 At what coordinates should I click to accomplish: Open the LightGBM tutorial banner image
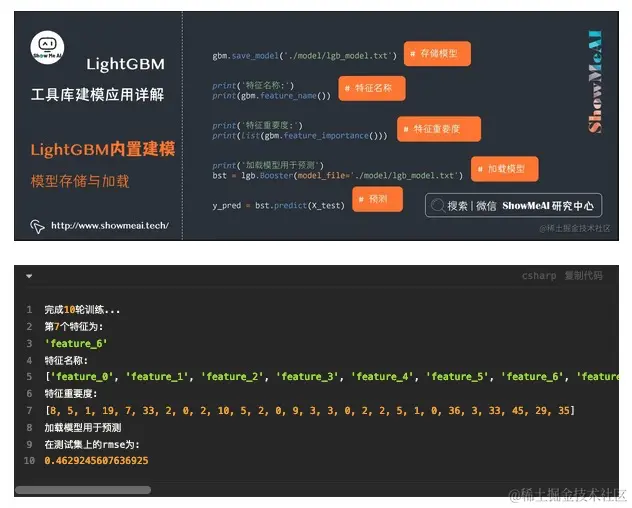tap(316, 126)
